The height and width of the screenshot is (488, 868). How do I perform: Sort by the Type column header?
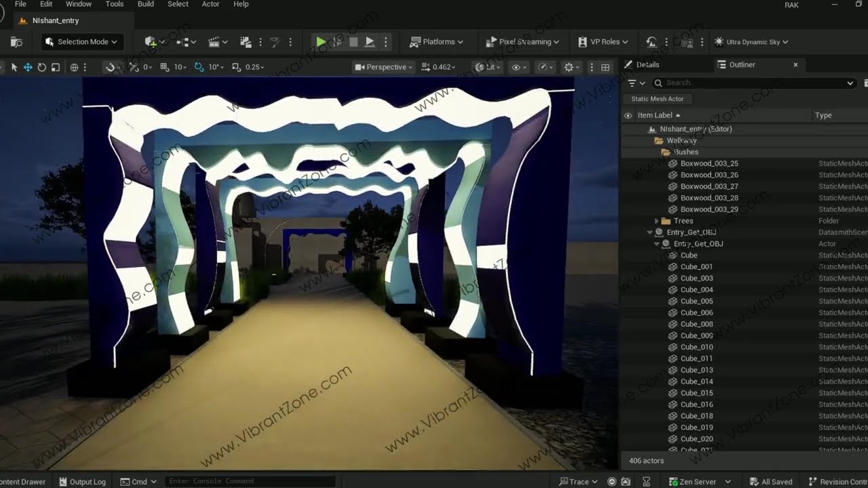823,115
